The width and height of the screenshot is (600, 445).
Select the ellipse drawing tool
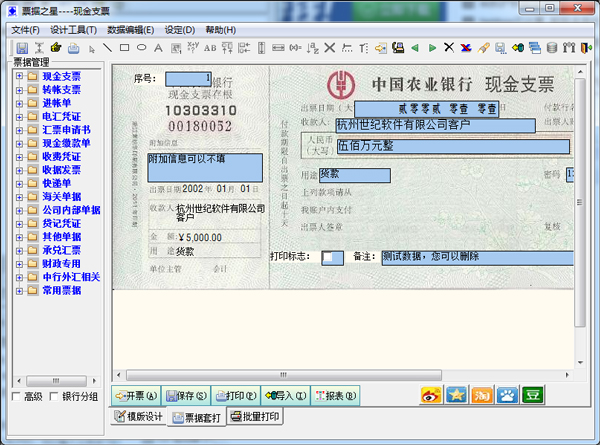pos(142,47)
